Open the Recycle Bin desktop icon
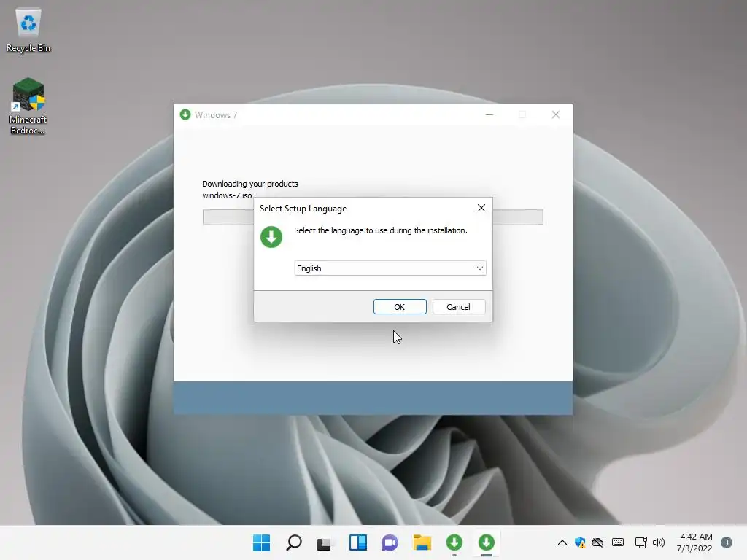This screenshot has height=560, width=747. point(28,31)
